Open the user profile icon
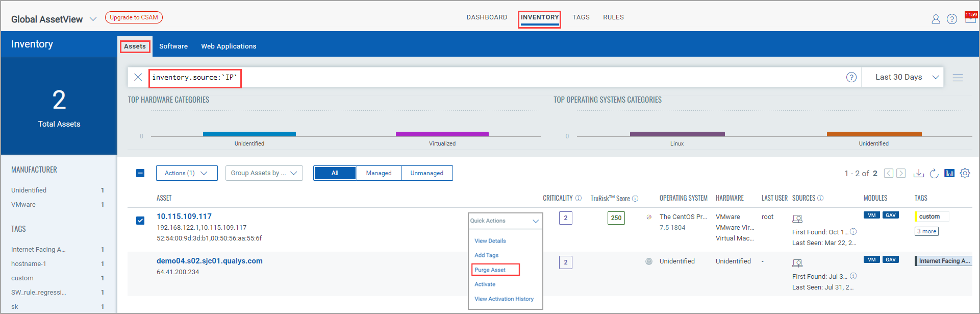980x314 pixels. 936,19
